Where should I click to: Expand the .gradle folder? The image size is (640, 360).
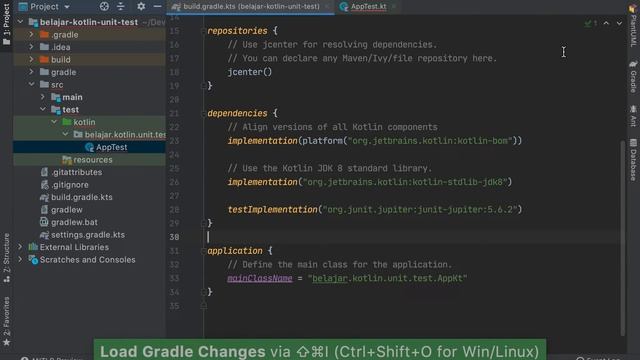(x=31, y=35)
